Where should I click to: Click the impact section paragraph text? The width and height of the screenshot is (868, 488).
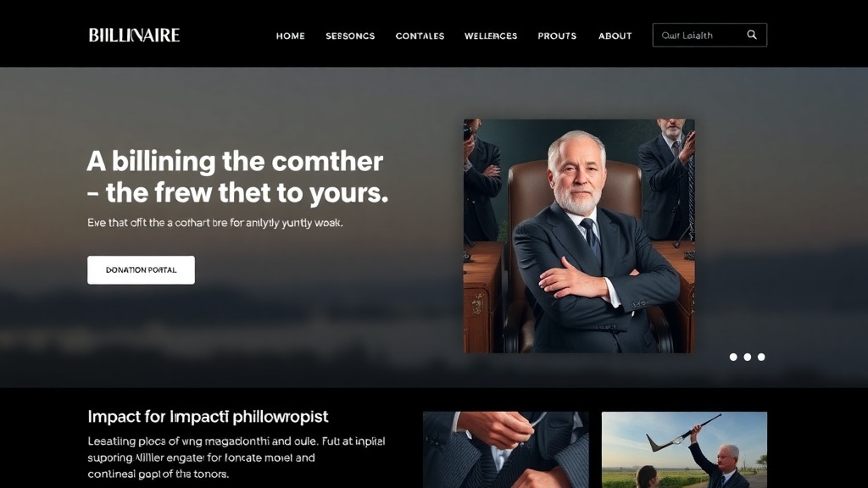(x=236, y=457)
